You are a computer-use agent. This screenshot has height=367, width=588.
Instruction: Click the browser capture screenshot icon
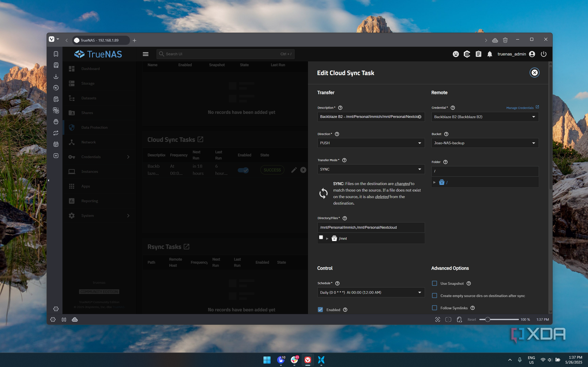click(x=438, y=320)
